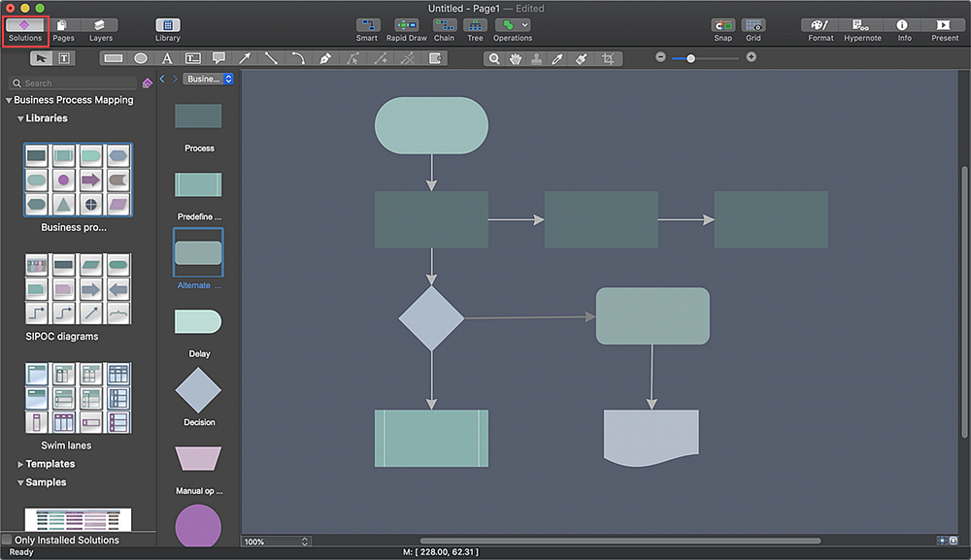This screenshot has width=971, height=560.
Task: Toggle the Snap option
Action: 723,26
